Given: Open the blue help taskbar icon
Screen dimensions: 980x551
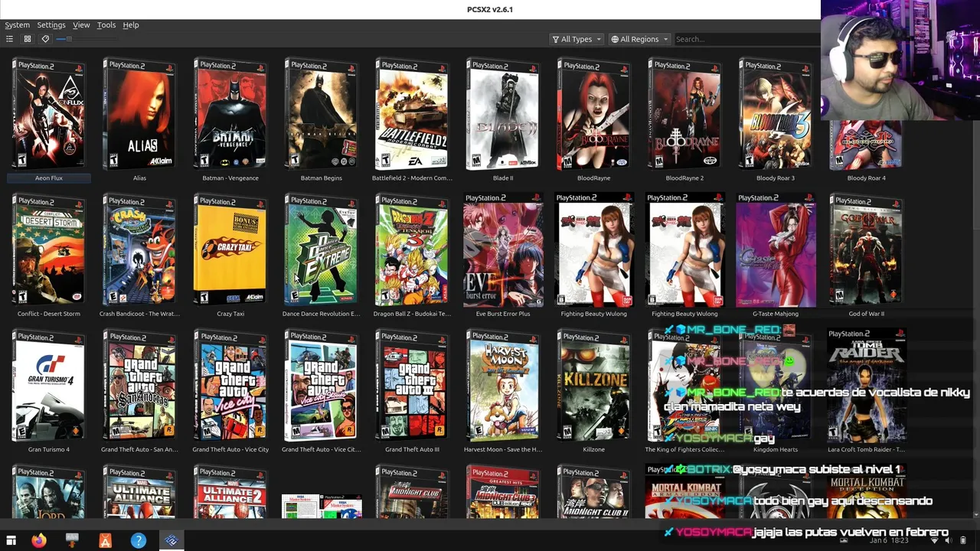Looking at the screenshot, I should point(138,540).
